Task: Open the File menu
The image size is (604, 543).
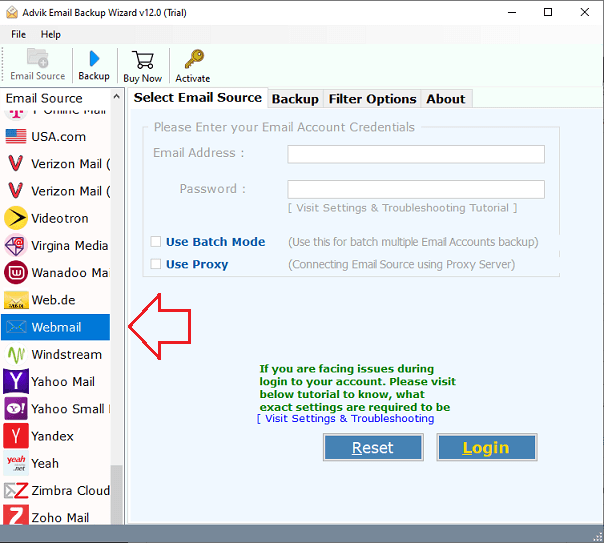Action: (x=18, y=34)
